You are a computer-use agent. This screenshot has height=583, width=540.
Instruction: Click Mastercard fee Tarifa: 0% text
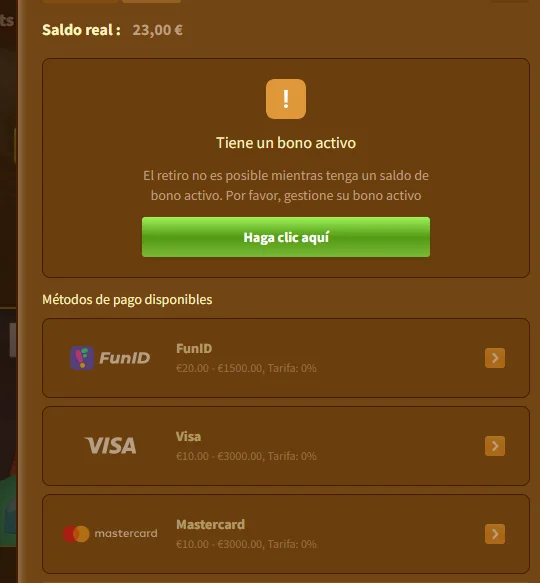pyautogui.click(x=292, y=544)
